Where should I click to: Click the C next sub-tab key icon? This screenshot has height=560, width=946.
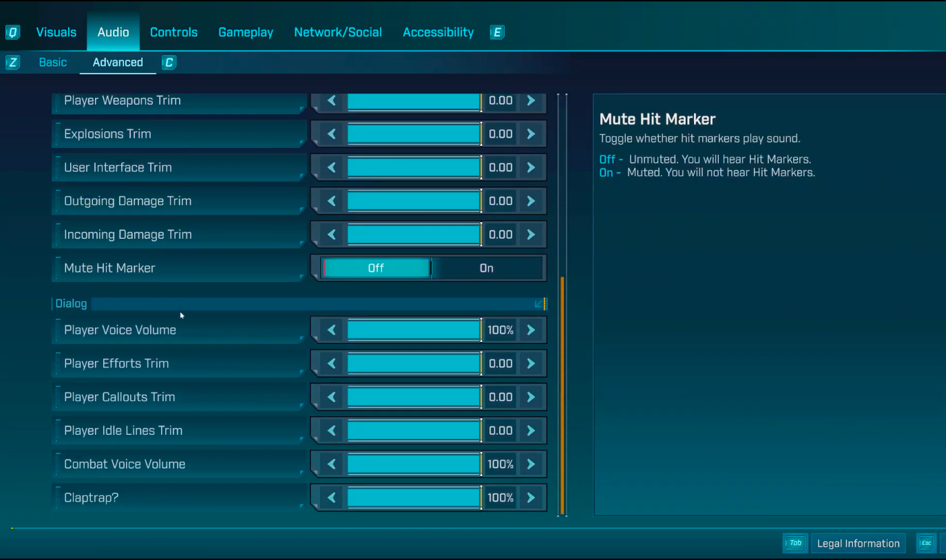click(x=169, y=63)
